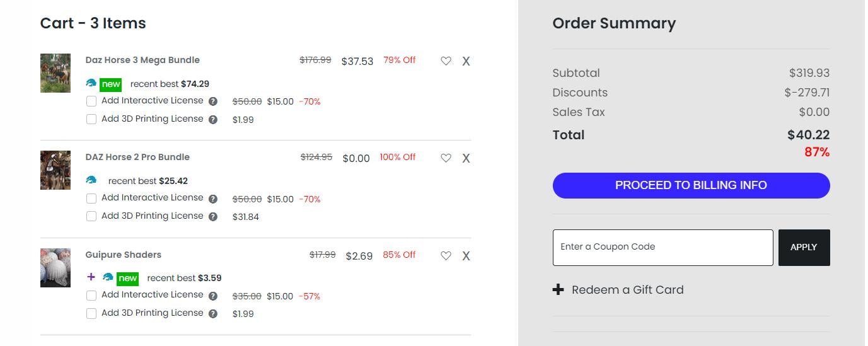Check 3D Printing License for DAZ Horse 2 Pro Bundle

[x=91, y=216]
